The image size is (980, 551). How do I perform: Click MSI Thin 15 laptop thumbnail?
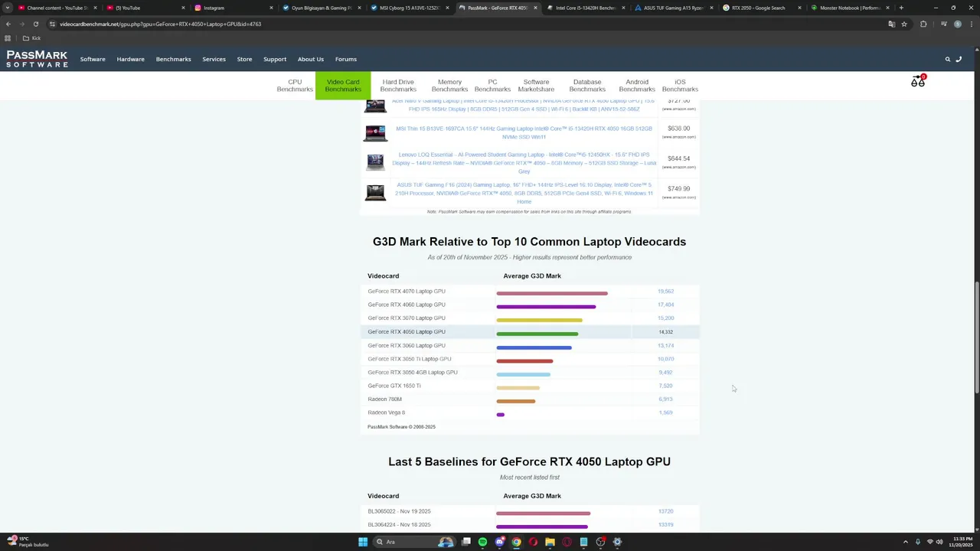[375, 132]
